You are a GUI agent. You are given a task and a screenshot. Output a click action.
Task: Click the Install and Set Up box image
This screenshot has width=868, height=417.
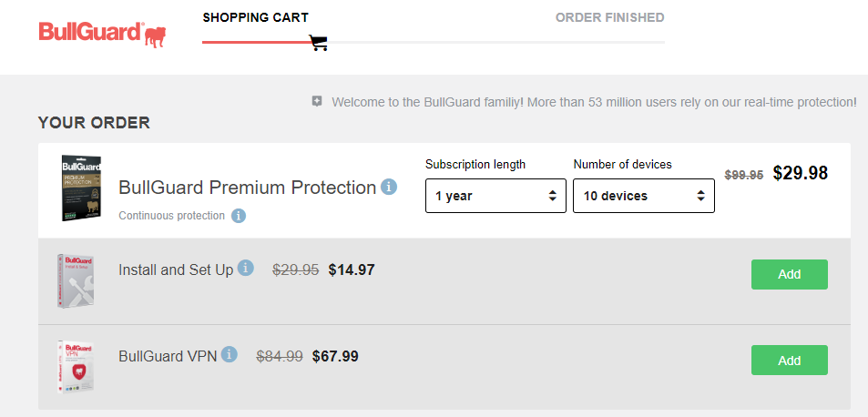click(x=76, y=281)
